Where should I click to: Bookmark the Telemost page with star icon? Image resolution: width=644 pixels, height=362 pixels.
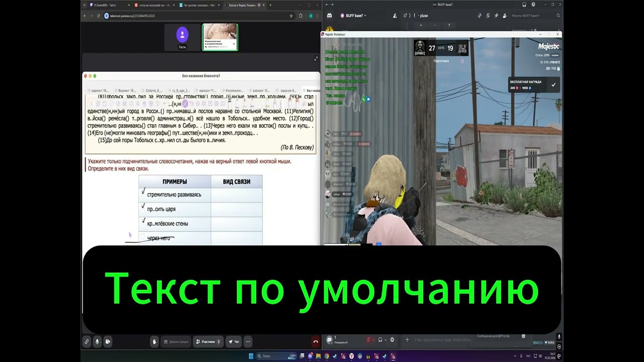(x=291, y=16)
